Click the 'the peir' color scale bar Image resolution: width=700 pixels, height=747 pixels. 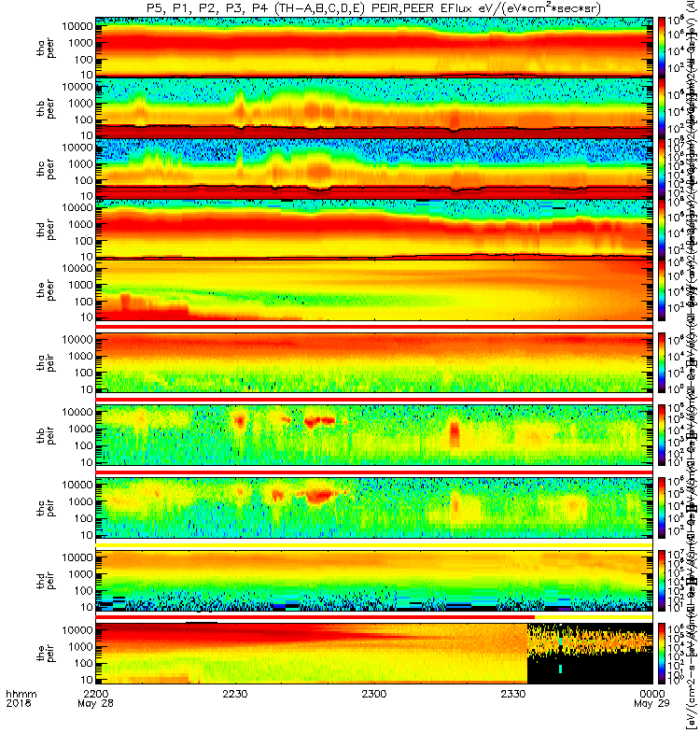[x=662, y=653]
